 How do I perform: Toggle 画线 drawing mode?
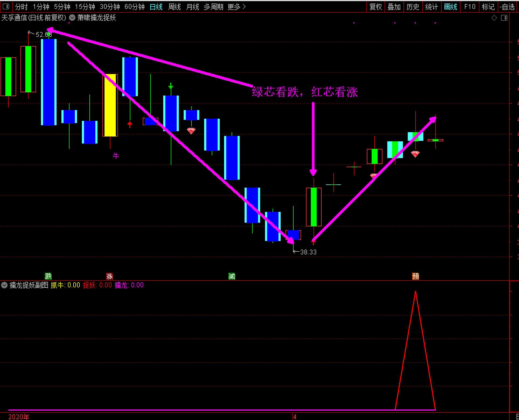450,7
